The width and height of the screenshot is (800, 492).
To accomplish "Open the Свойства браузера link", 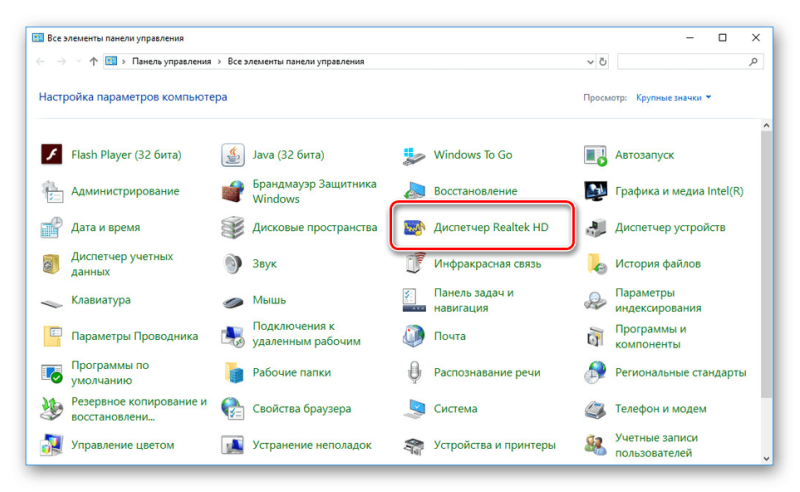I will point(302,409).
